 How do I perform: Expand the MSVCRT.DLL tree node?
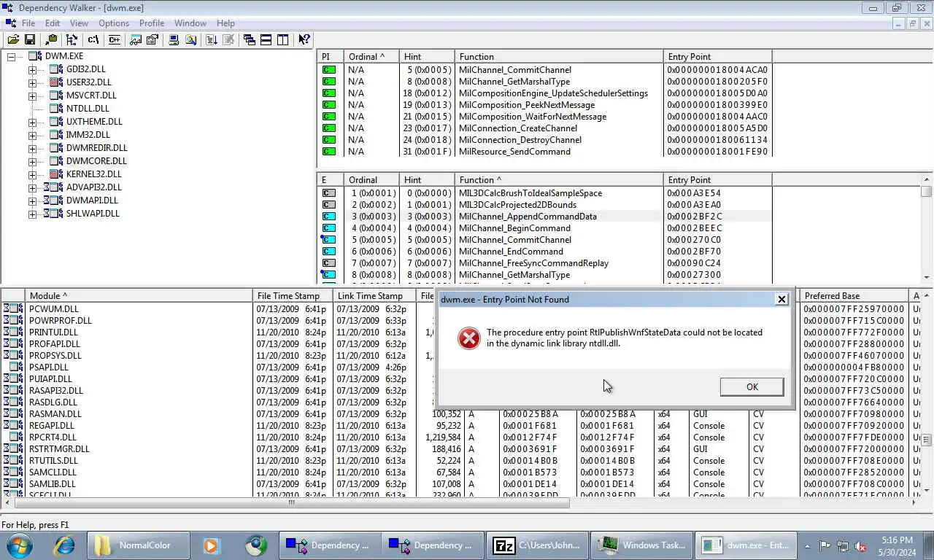click(32, 96)
